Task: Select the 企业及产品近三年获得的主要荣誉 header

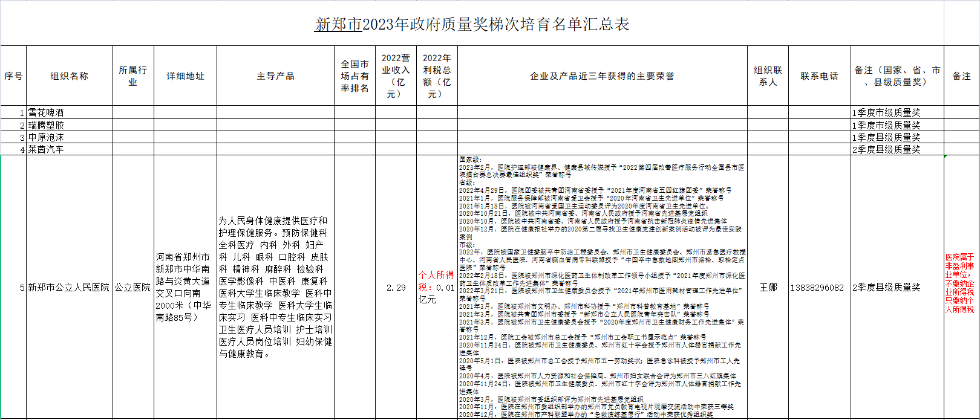Action: 602,76
